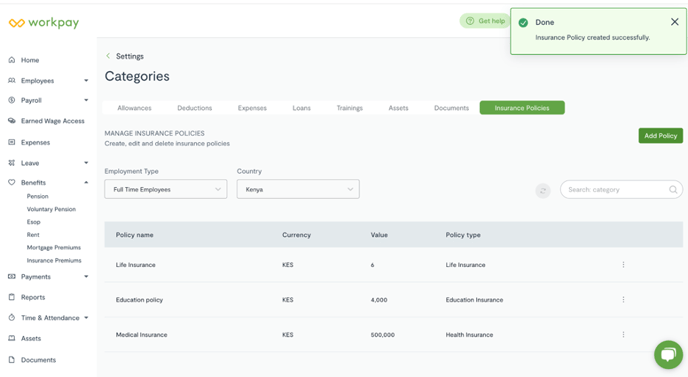Click the back arrow next to Settings
Screen dimensions: 688x377
point(108,56)
